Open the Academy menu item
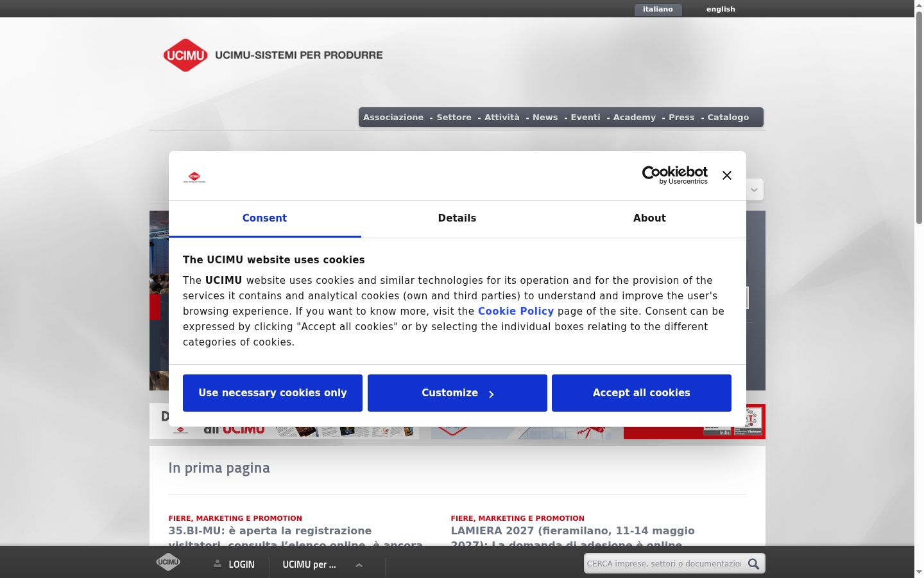924x578 pixels. click(x=634, y=117)
